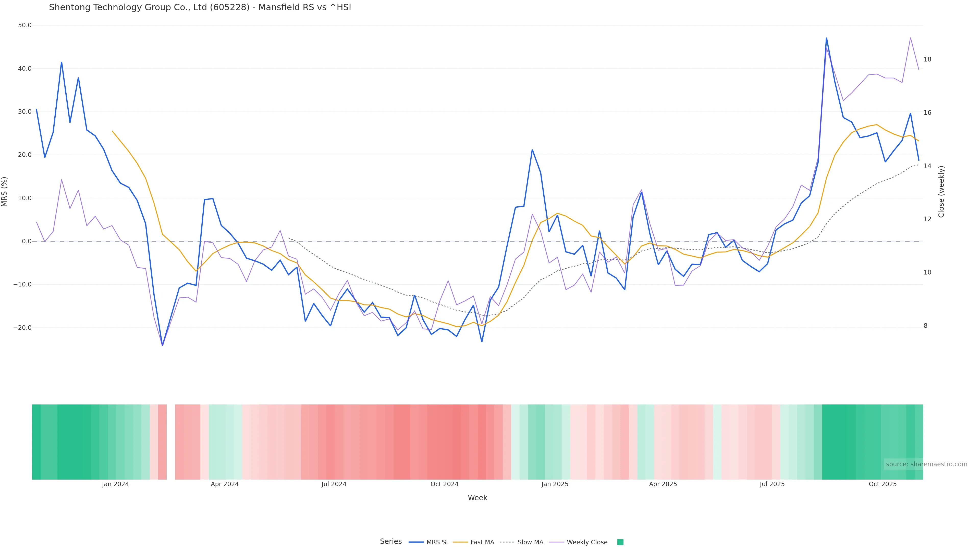Click the green square legend swatch
This screenshot has width=980, height=551.
pyautogui.click(x=620, y=542)
